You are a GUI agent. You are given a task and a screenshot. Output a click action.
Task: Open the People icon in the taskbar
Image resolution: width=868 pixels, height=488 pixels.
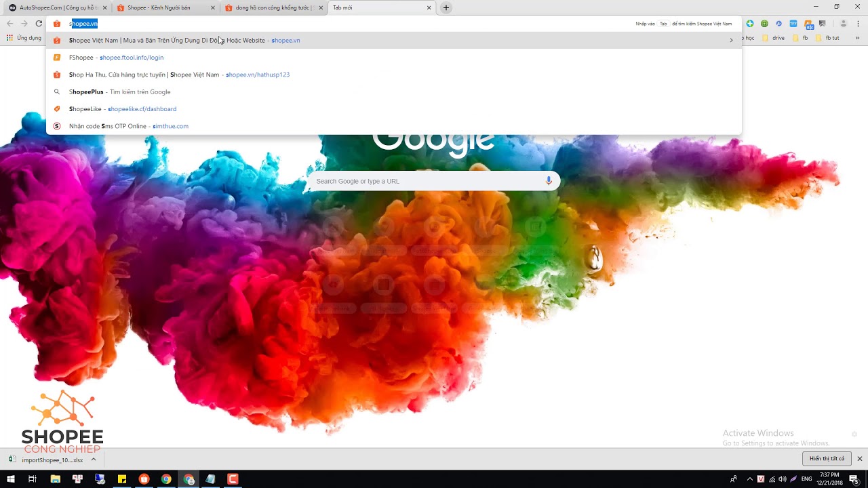(734, 479)
